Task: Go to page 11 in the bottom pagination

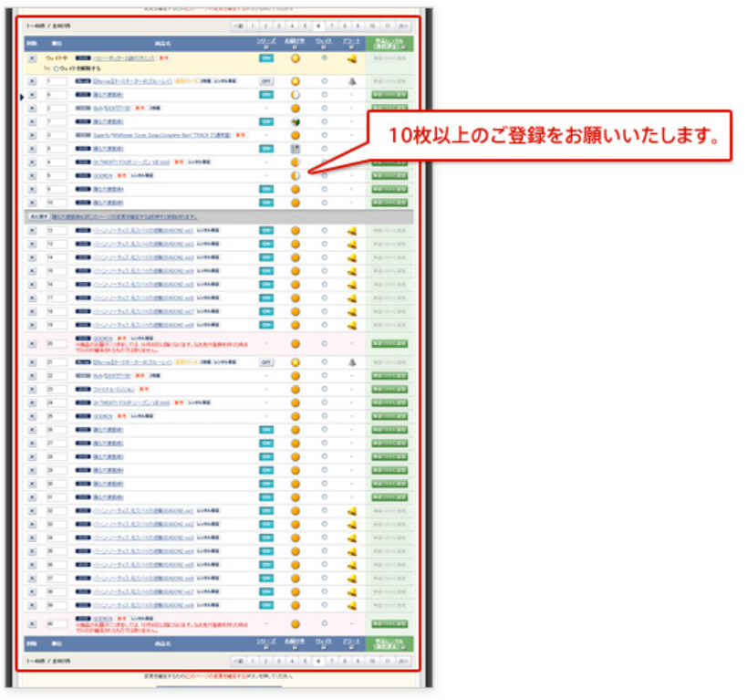Action: point(388,660)
